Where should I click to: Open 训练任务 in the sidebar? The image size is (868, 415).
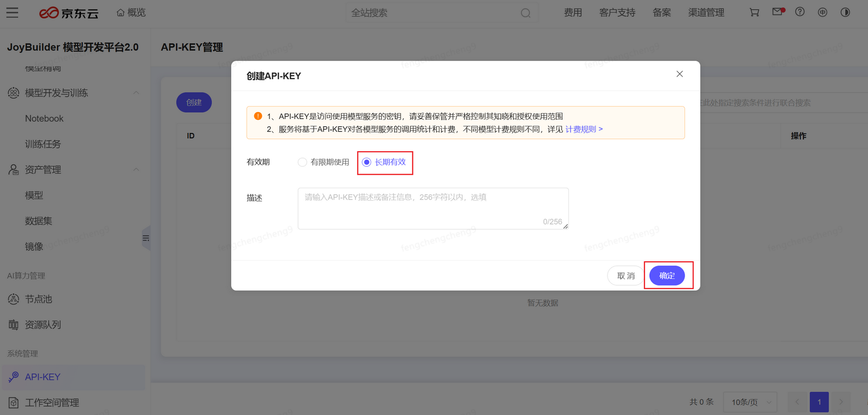coord(43,144)
